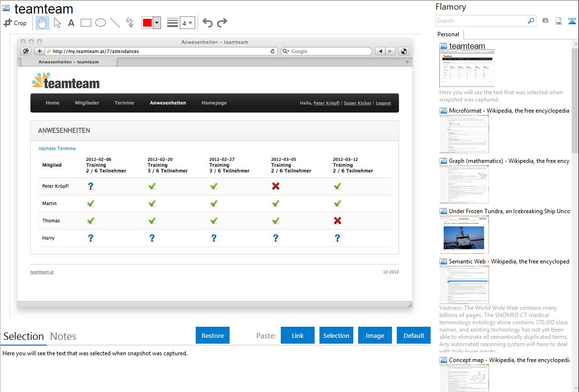Click Mitglieder in the captured teamteam menu
This screenshot has width=579, height=392.
[x=87, y=103]
